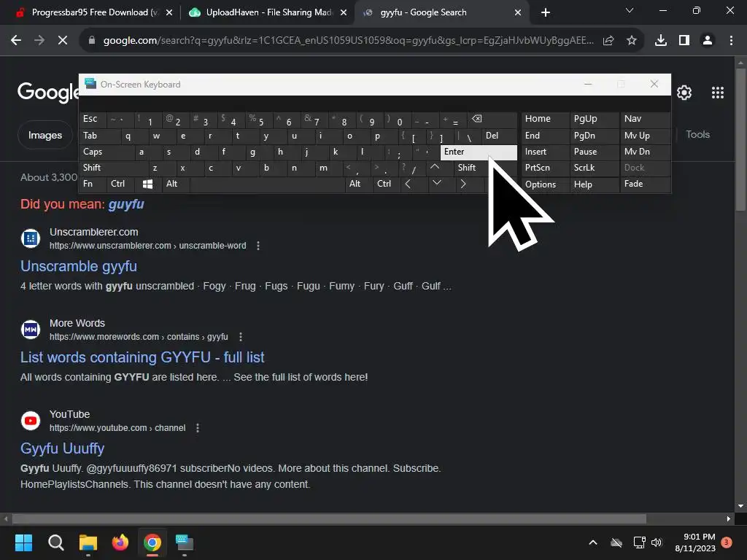Expand Chrome tab search chevron

630,11
